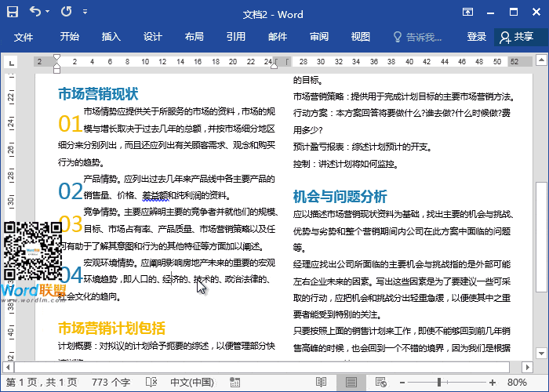Switch to Read Mode view
Screen dimensions: 549x392
[321, 382]
